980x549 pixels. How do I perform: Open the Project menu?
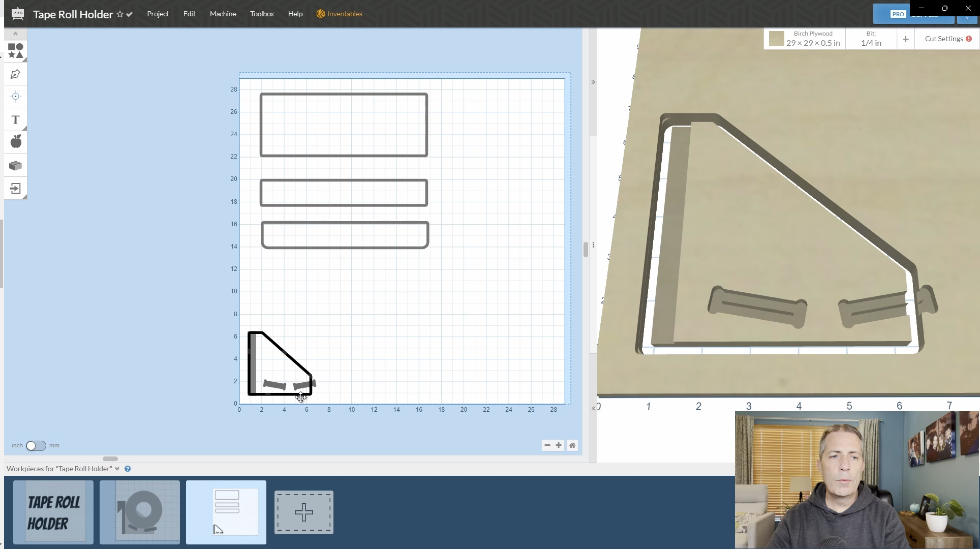pos(158,14)
